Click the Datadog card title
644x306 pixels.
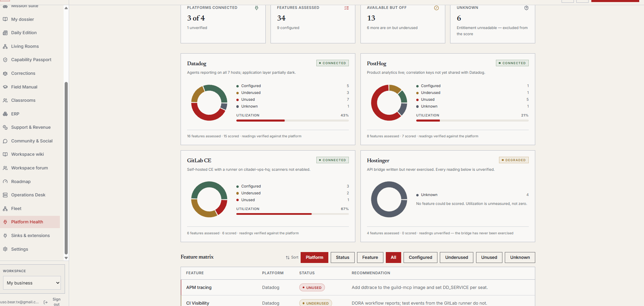pos(197,64)
